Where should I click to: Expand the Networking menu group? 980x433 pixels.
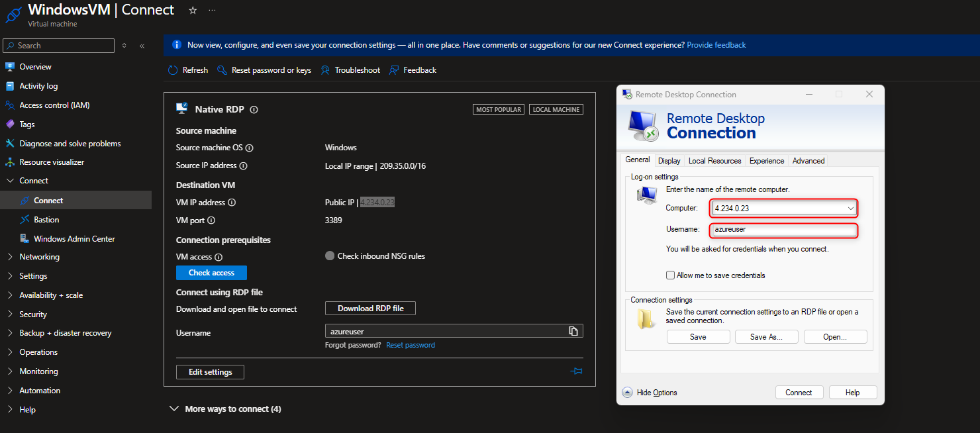click(x=39, y=257)
